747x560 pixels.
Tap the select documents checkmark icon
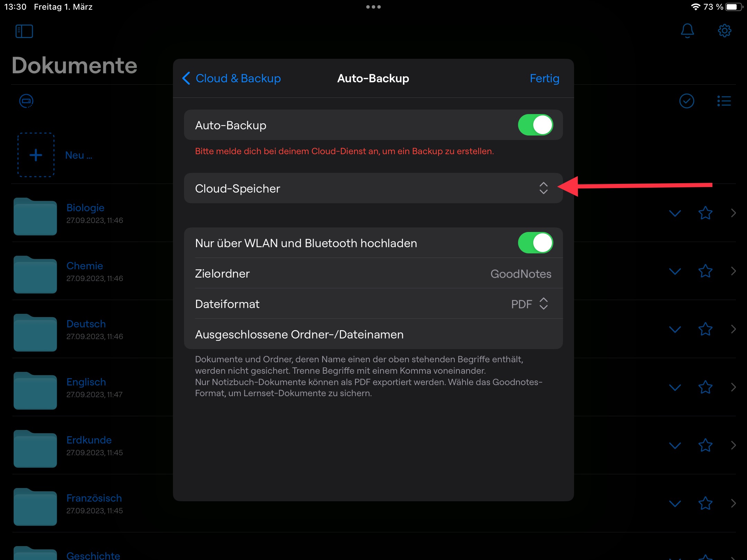pos(686,101)
